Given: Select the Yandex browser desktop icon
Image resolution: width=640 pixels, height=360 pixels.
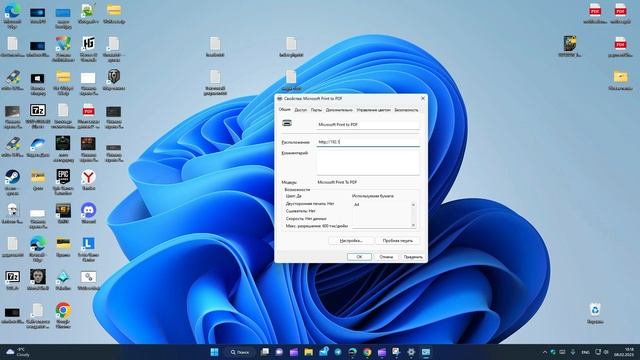Looking at the screenshot, I should point(88,180).
